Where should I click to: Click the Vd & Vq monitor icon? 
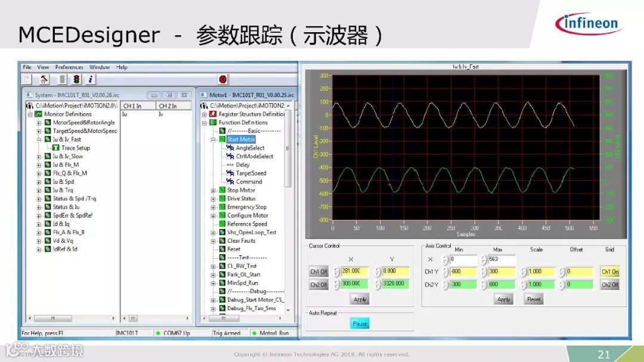point(48,241)
